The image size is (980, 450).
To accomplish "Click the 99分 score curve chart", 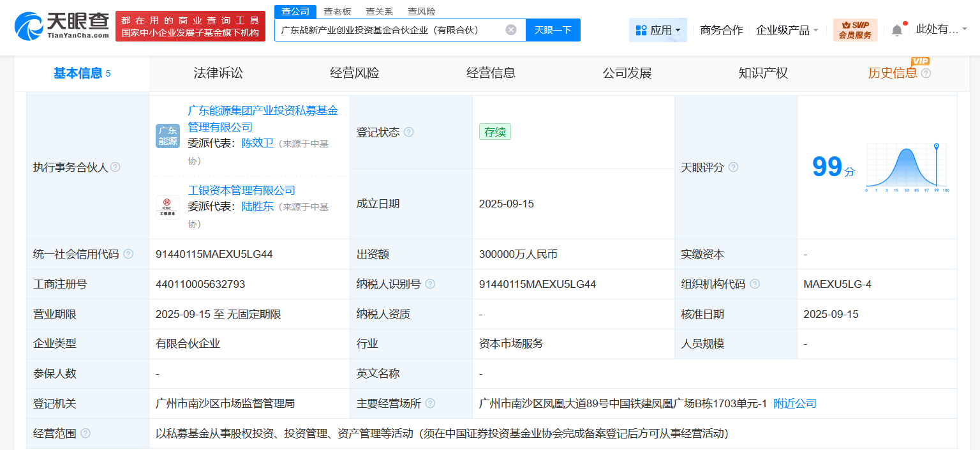I will 905,167.
